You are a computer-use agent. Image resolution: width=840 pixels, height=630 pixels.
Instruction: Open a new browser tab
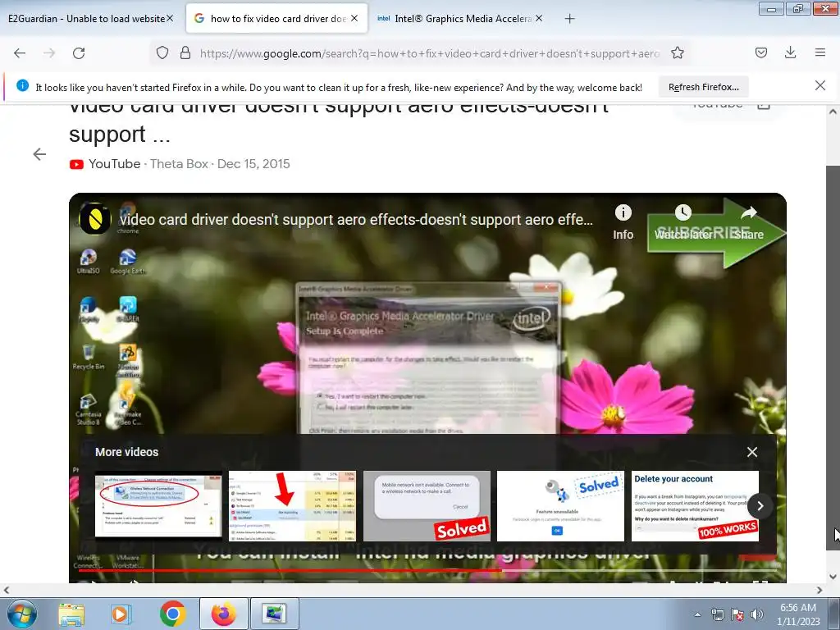click(x=569, y=19)
